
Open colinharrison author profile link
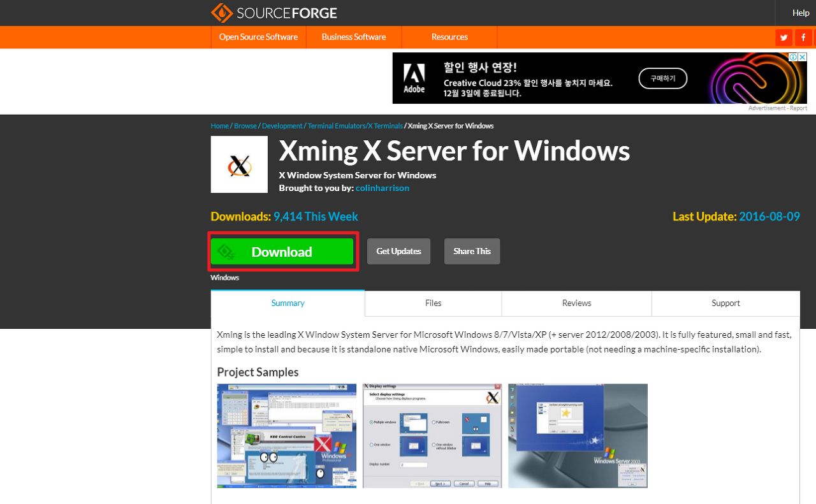tap(382, 188)
